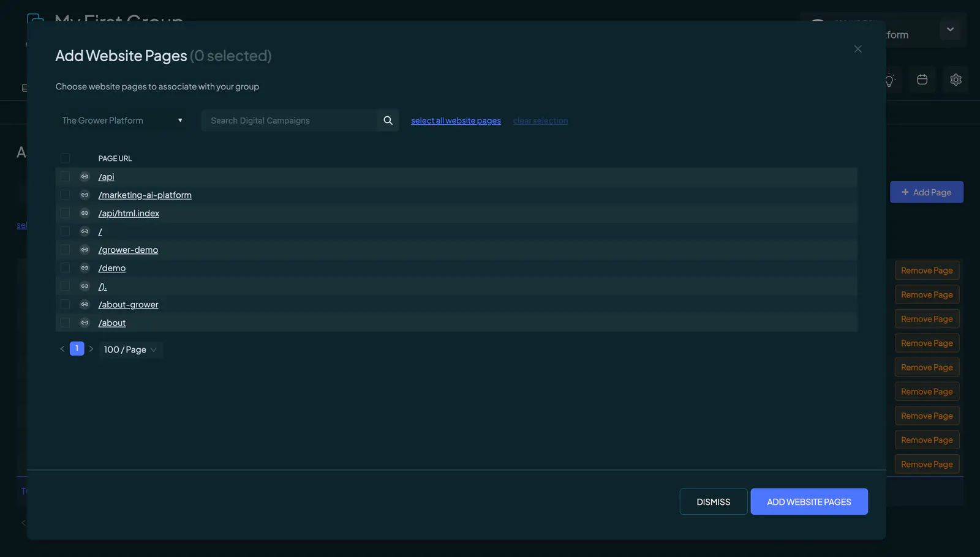980x557 pixels.
Task: Click the link icon beside /api
Action: tap(85, 177)
